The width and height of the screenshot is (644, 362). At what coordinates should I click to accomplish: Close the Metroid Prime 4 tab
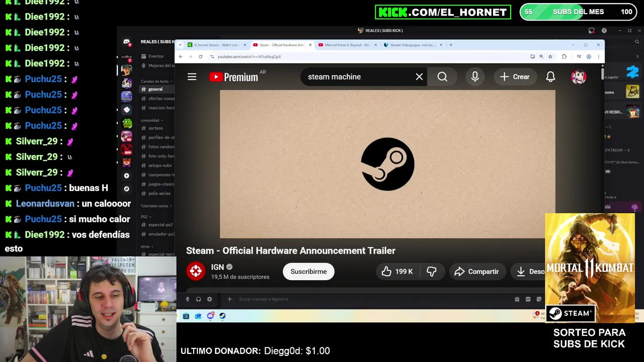pos(375,45)
